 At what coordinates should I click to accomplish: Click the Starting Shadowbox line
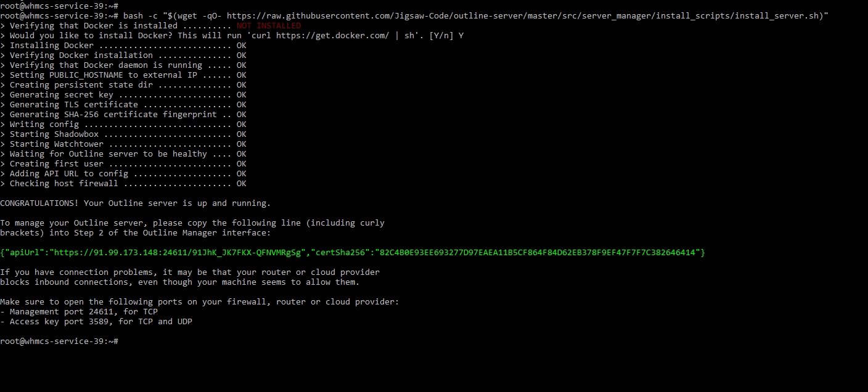123,134
